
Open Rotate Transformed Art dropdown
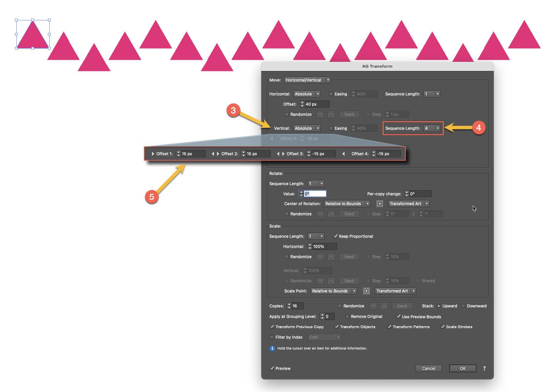(409, 204)
